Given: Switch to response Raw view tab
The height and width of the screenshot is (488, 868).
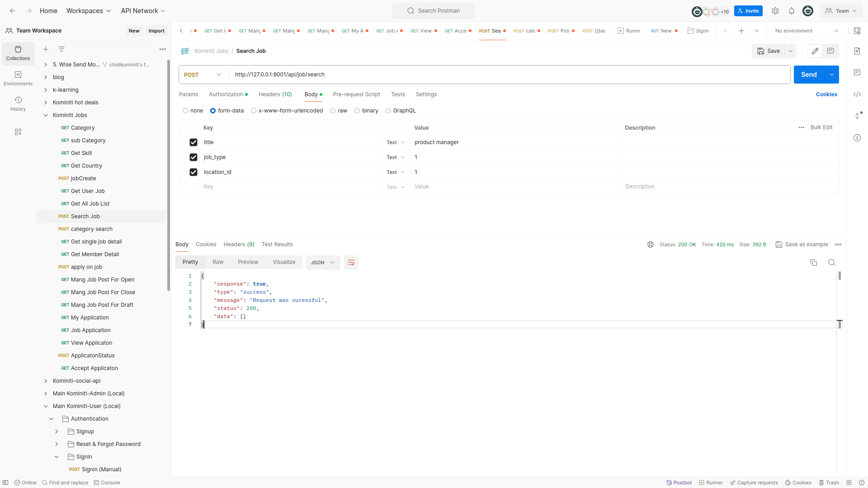Looking at the screenshot, I should tap(218, 262).
